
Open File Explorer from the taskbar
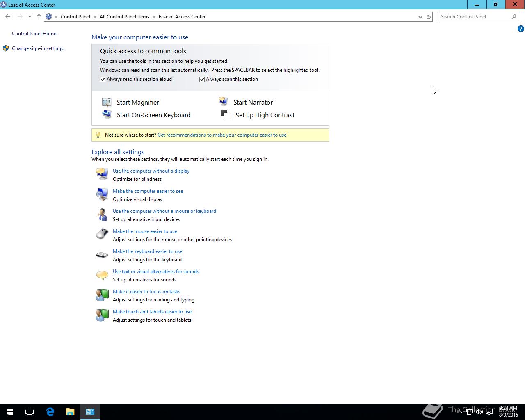pos(70,411)
